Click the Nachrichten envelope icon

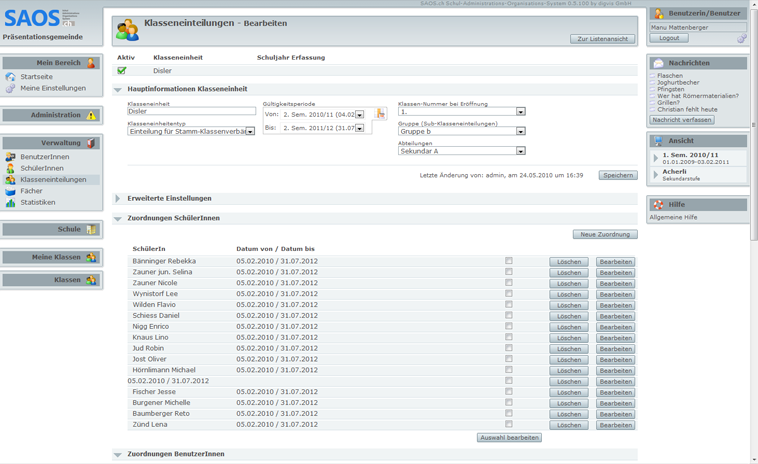[x=658, y=63]
